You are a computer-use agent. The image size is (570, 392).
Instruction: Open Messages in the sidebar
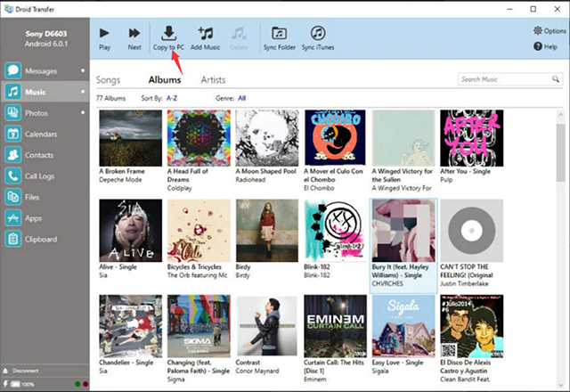click(x=45, y=70)
